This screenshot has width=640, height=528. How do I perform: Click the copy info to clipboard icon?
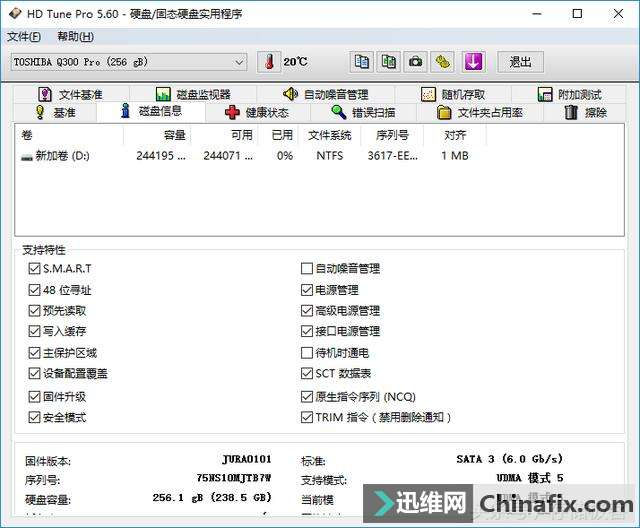pyautogui.click(x=362, y=62)
